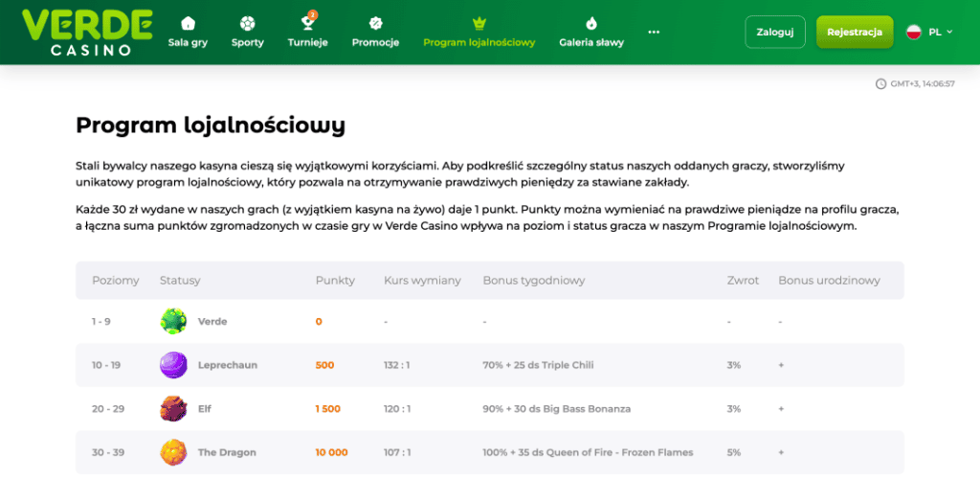Click the 120 : 1 exchange rate
Viewport: 980px width, 477px height.
click(397, 409)
